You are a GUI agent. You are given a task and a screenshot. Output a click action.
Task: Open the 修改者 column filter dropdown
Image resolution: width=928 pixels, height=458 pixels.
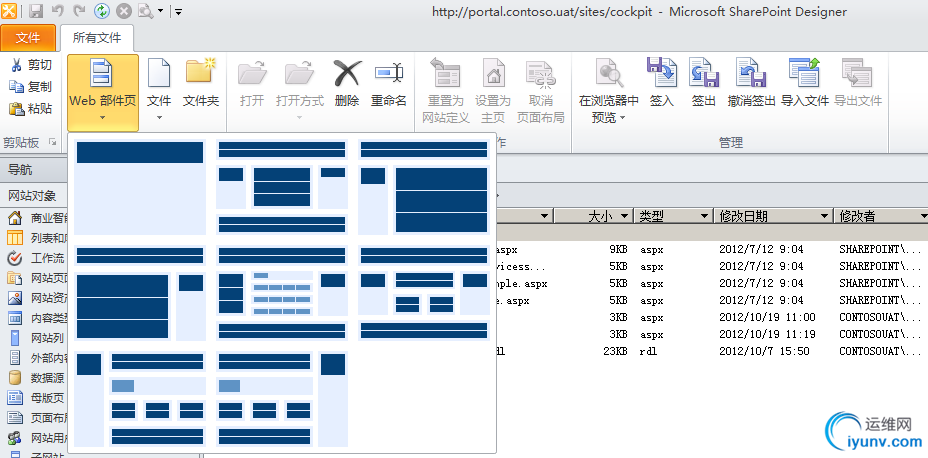pyautogui.click(x=924, y=216)
